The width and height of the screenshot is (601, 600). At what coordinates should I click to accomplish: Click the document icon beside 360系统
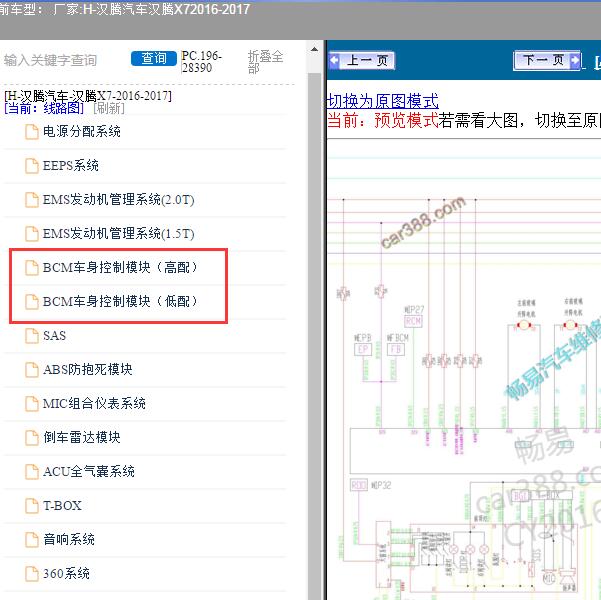coord(31,574)
